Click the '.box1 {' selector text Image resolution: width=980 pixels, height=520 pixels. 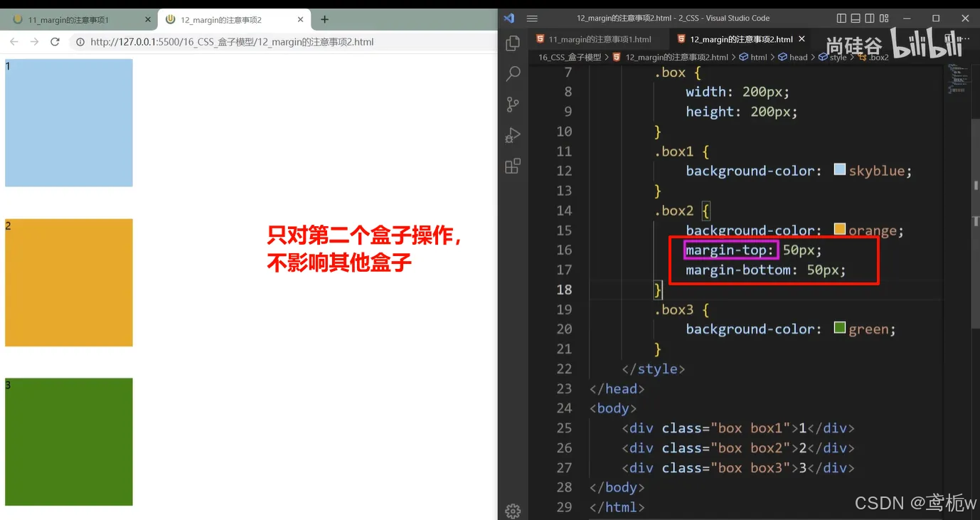point(681,152)
